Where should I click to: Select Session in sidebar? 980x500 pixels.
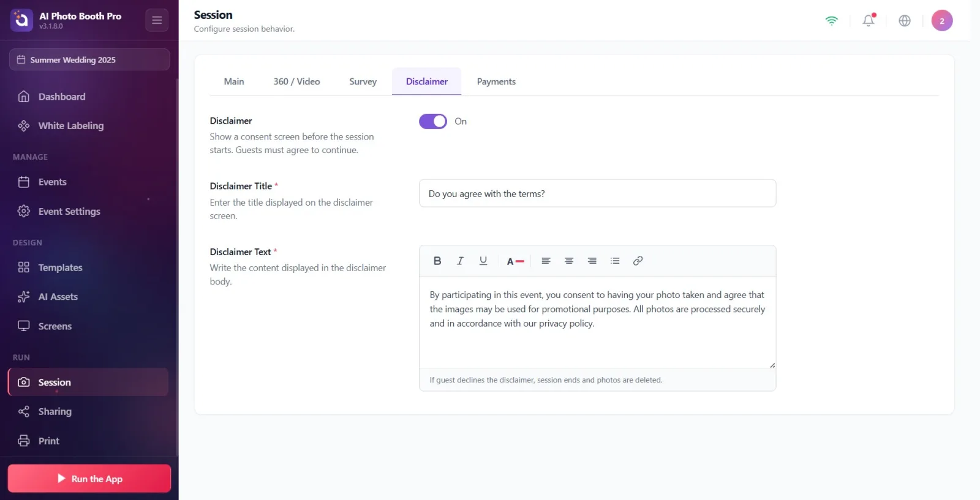pos(88,382)
